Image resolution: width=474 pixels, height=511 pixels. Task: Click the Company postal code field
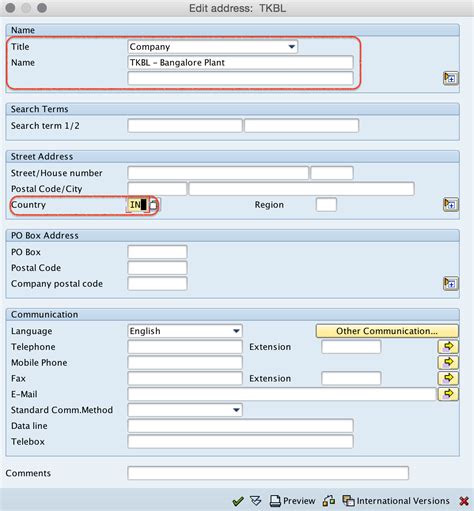coord(157,284)
